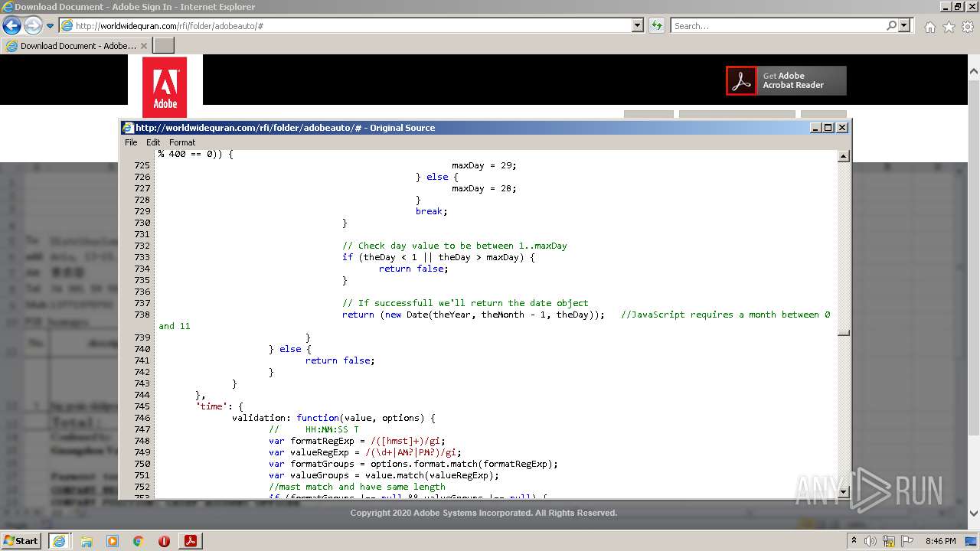The height and width of the screenshot is (551, 980).
Task: Maximize the Original Source window
Action: 828,128
